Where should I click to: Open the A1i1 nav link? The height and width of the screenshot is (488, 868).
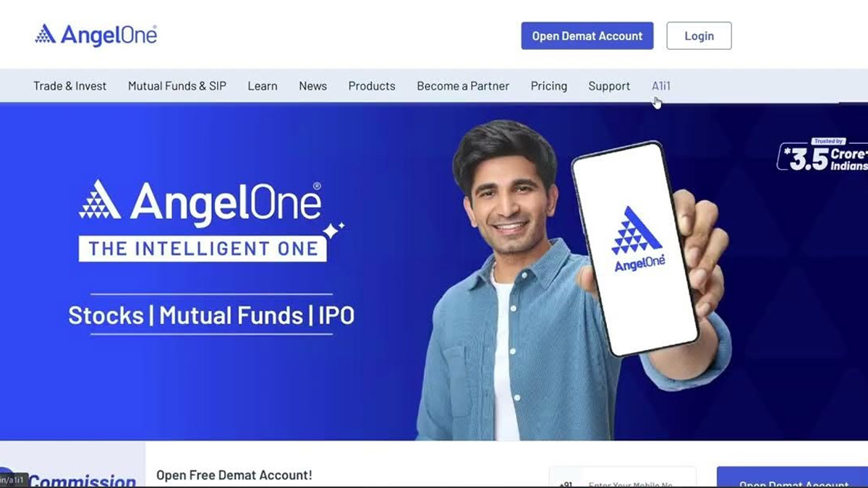click(661, 86)
